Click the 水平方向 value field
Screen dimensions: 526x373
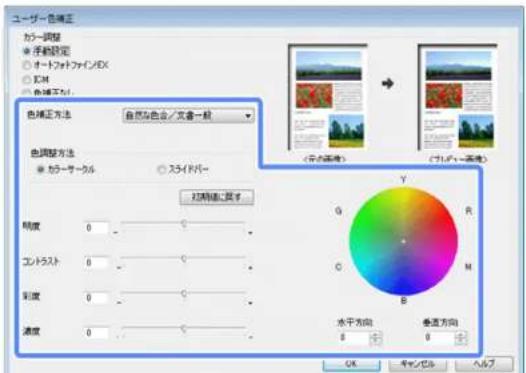pyautogui.click(x=353, y=337)
